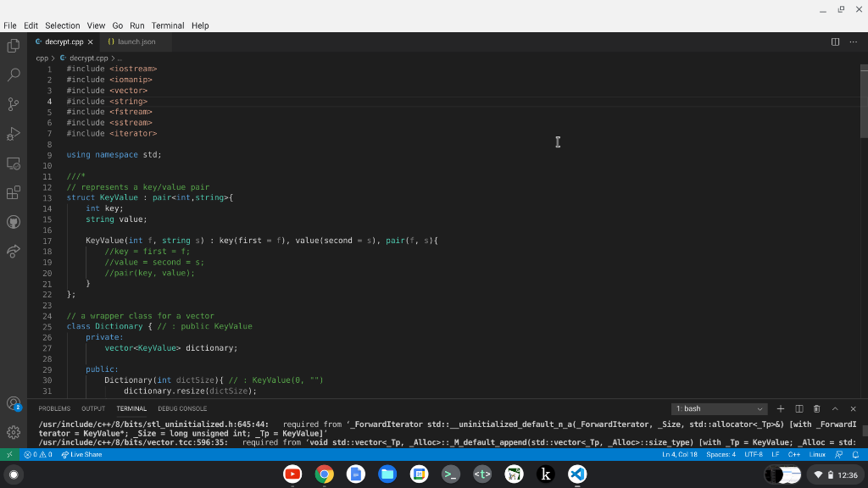The width and height of the screenshot is (868, 488).
Task: Open ChromeOS launcher button
Action: point(14,474)
